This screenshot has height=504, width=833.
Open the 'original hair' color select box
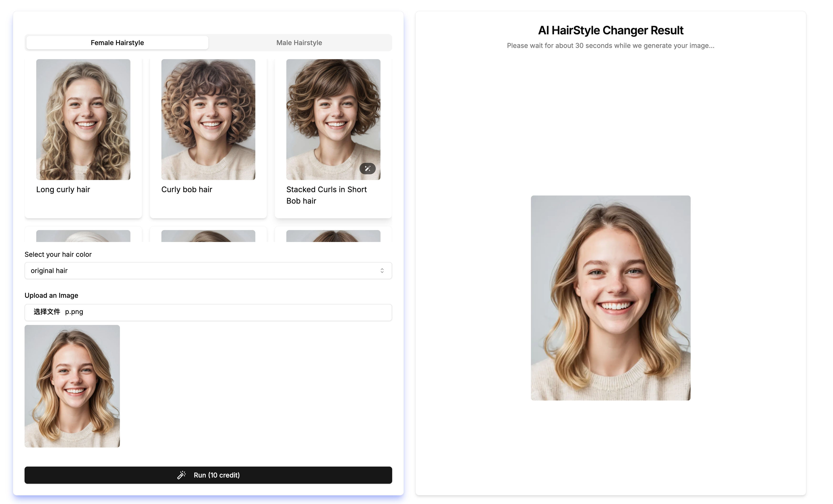[x=203, y=270]
